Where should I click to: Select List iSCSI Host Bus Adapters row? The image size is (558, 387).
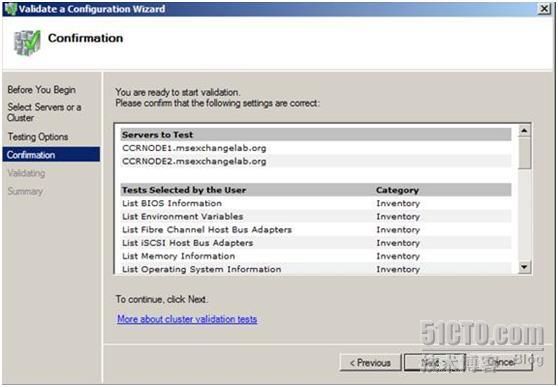pyautogui.click(x=316, y=243)
